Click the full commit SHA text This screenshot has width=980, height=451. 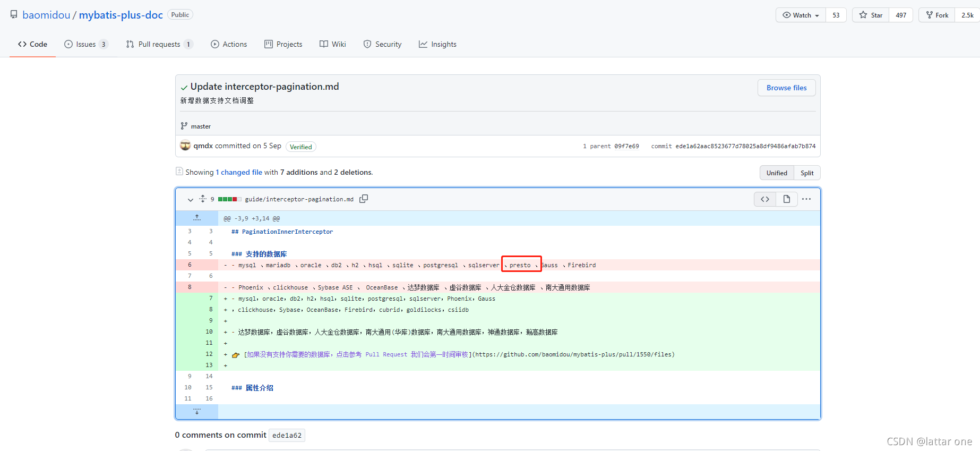(745, 146)
